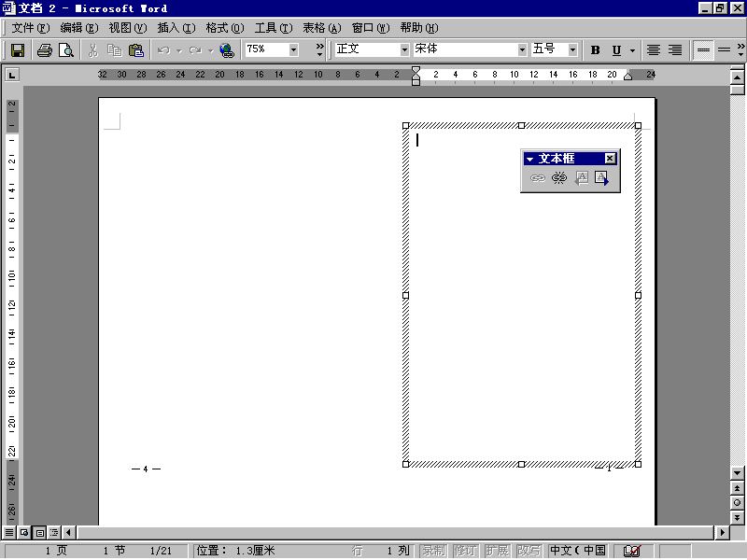Open the 表格(A) menu
747x560 pixels.
coord(321,28)
